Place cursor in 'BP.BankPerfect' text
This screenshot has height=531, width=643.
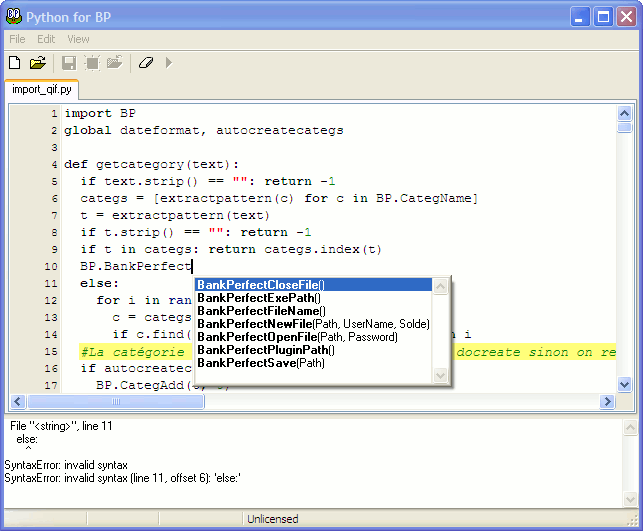pyautogui.click(x=136, y=267)
